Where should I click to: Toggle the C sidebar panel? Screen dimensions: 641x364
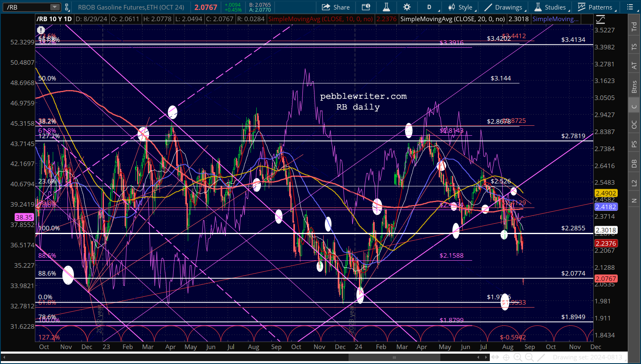point(634,106)
